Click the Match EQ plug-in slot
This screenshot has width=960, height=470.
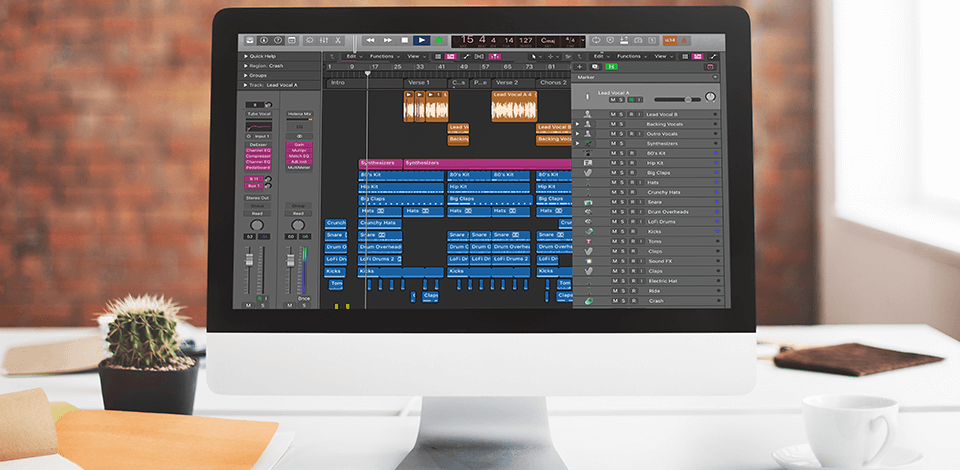pyautogui.click(x=299, y=156)
